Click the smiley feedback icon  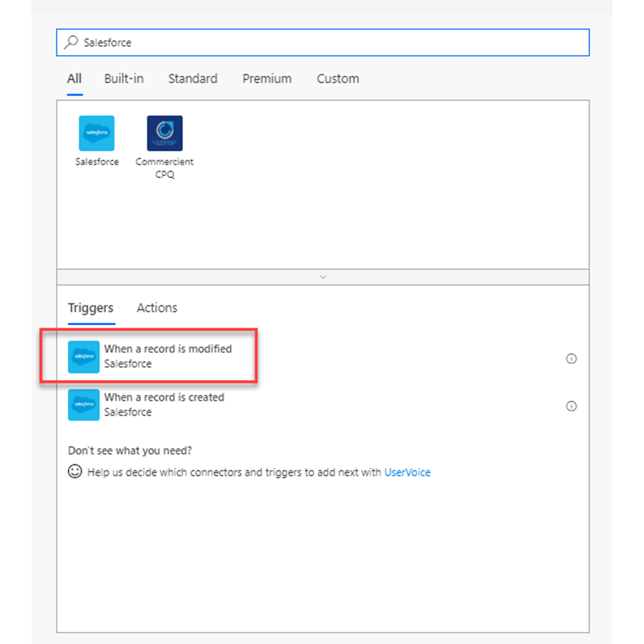click(74, 471)
